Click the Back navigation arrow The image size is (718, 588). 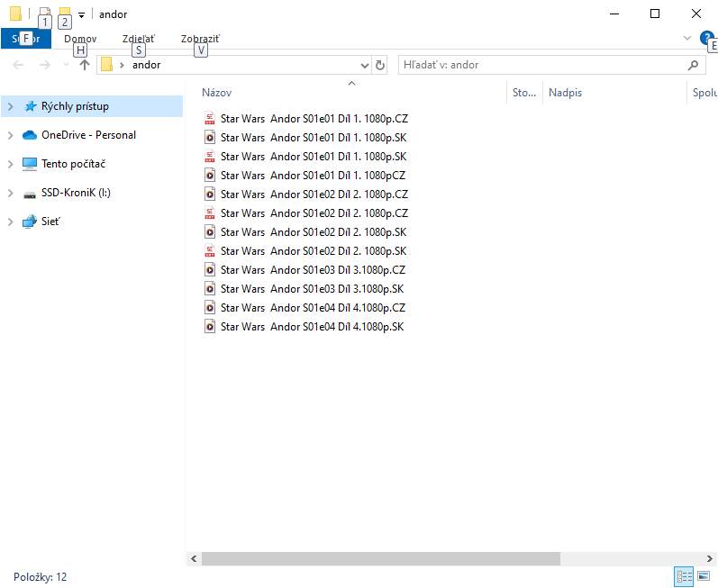18,65
